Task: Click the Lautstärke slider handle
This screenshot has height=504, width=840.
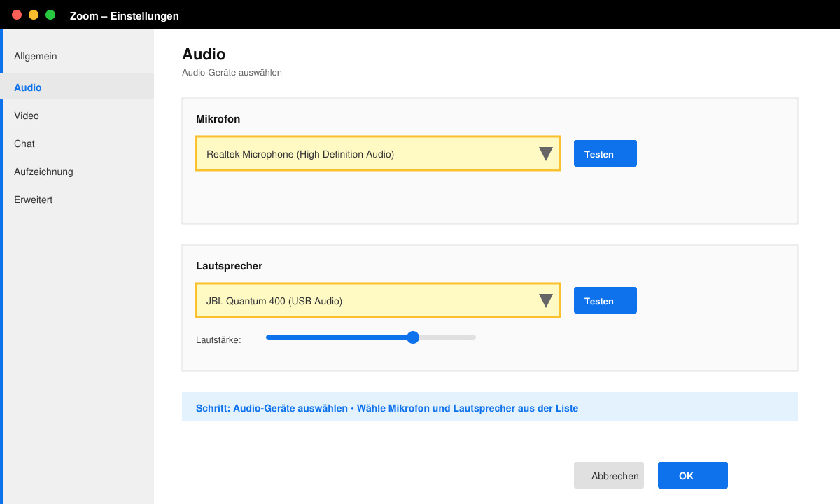Action: tap(413, 337)
